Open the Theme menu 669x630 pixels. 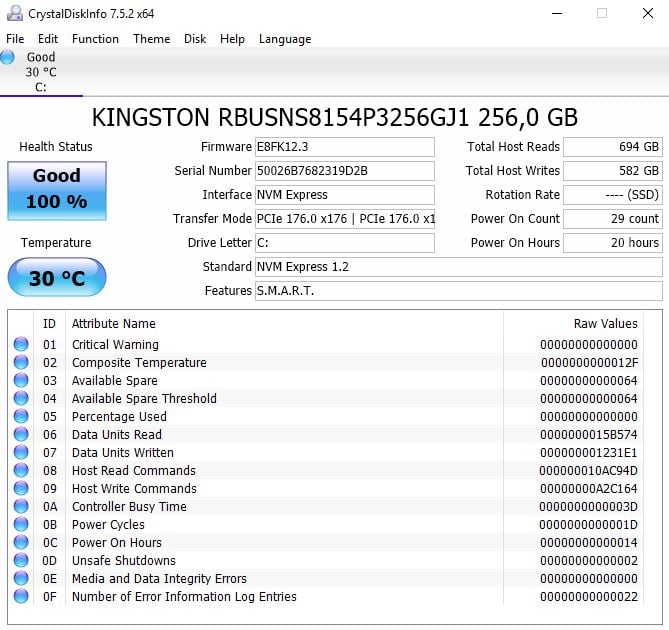click(x=151, y=39)
